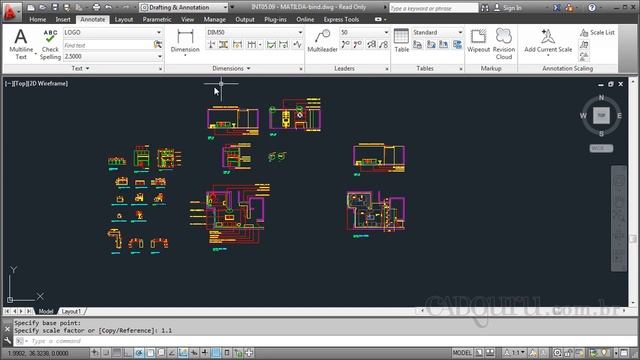This screenshot has height=360, width=640.
Task: Expand the Text panel title
Action: point(80,69)
